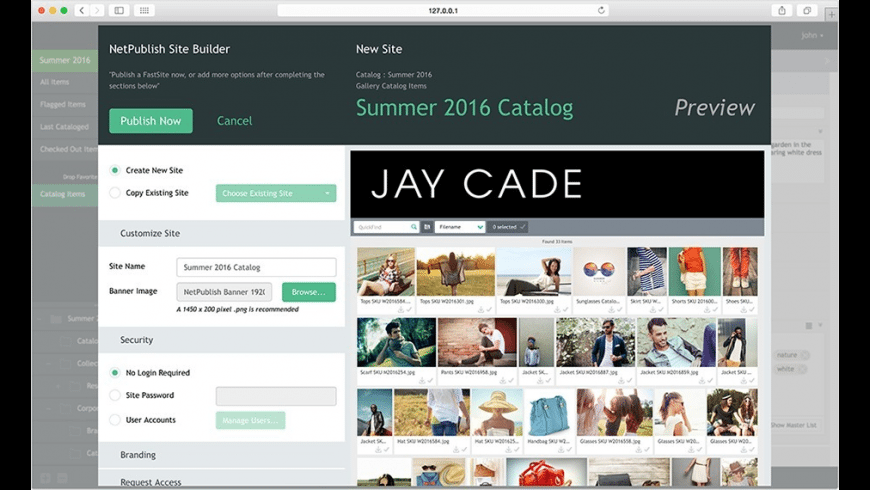
Task: Toggle the Security section header
Action: point(221,340)
